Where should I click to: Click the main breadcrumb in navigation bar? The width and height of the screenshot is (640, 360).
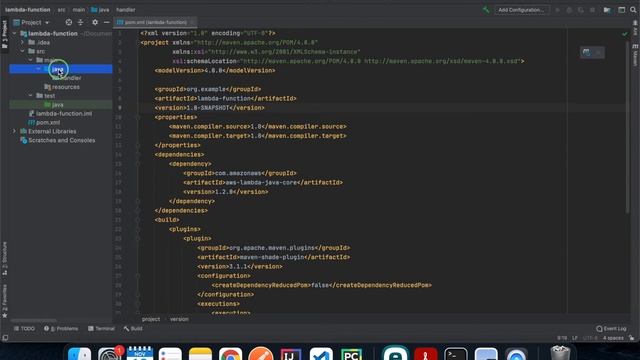(x=79, y=10)
